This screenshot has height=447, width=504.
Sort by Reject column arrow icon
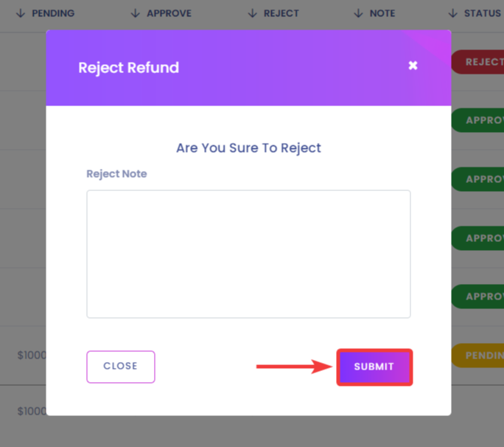253,13
